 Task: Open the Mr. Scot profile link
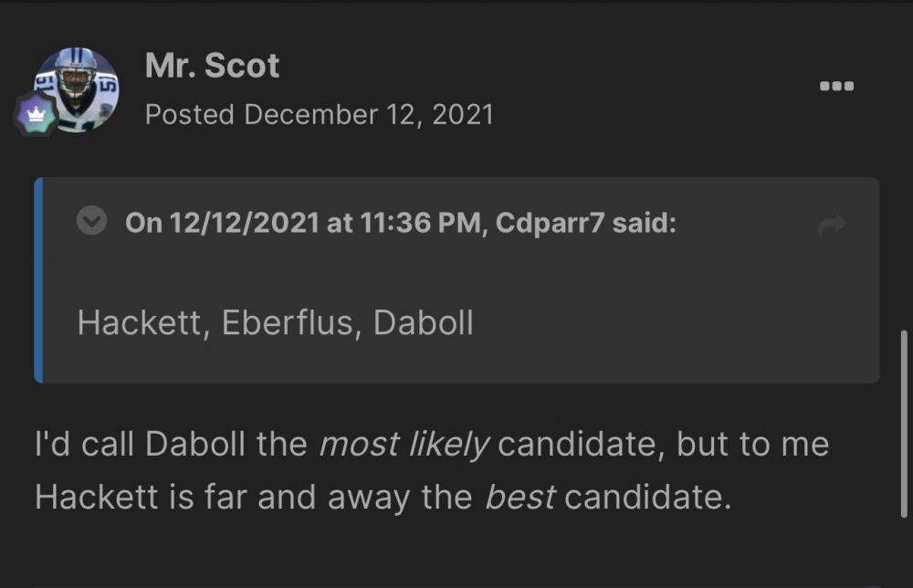point(212,66)
